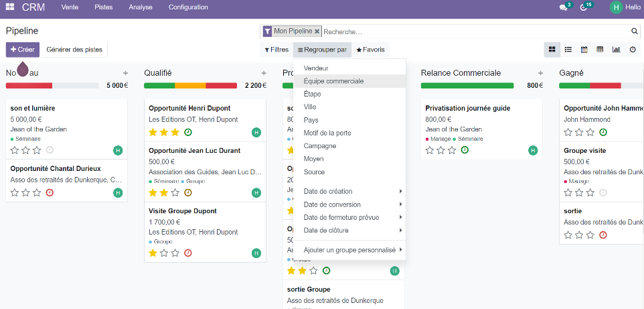Open the Favoris dropdown
This screenshot has height=309, width=644.
click(370, 50)
